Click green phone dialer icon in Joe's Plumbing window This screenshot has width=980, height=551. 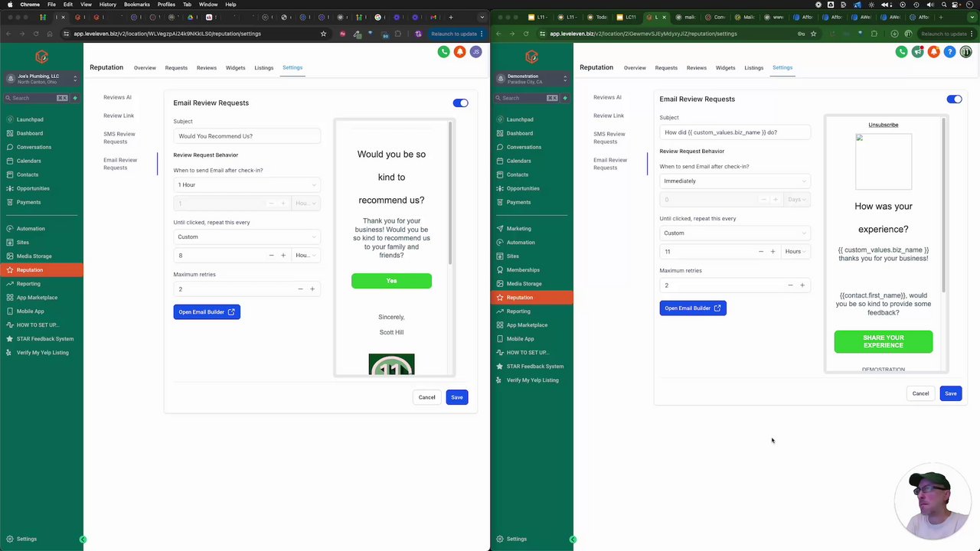pyautogui.click(x=443, y=52)
